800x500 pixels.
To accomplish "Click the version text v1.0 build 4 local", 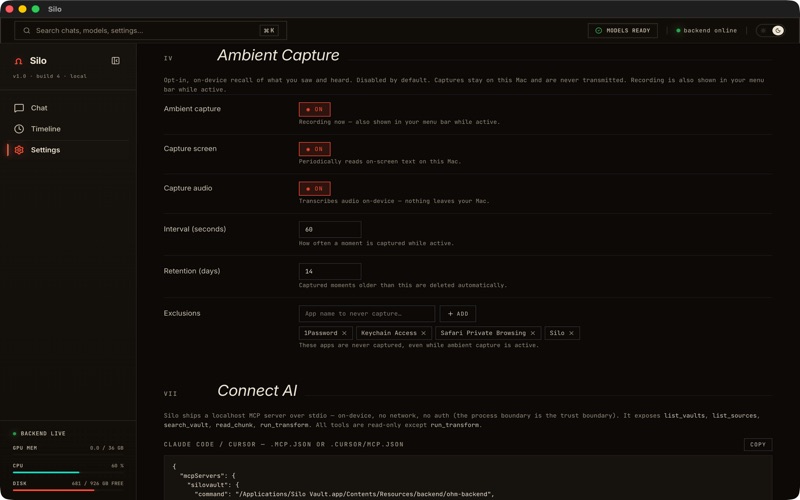I will click(49, 76).
